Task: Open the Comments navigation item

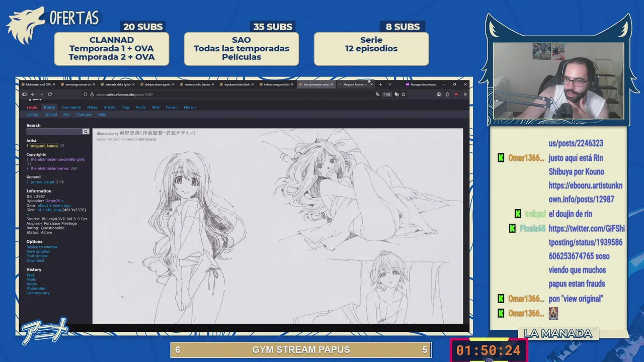Action: pos(71,107)
